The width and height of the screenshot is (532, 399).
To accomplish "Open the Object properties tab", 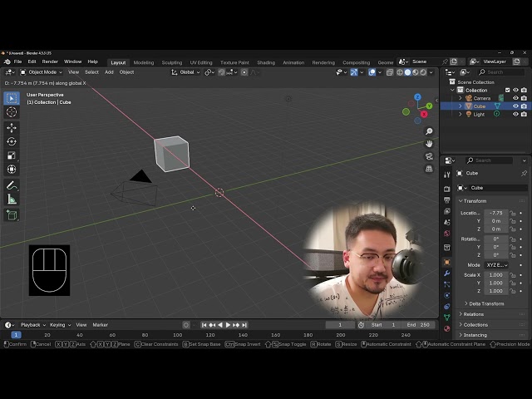I will coord(447,263).
